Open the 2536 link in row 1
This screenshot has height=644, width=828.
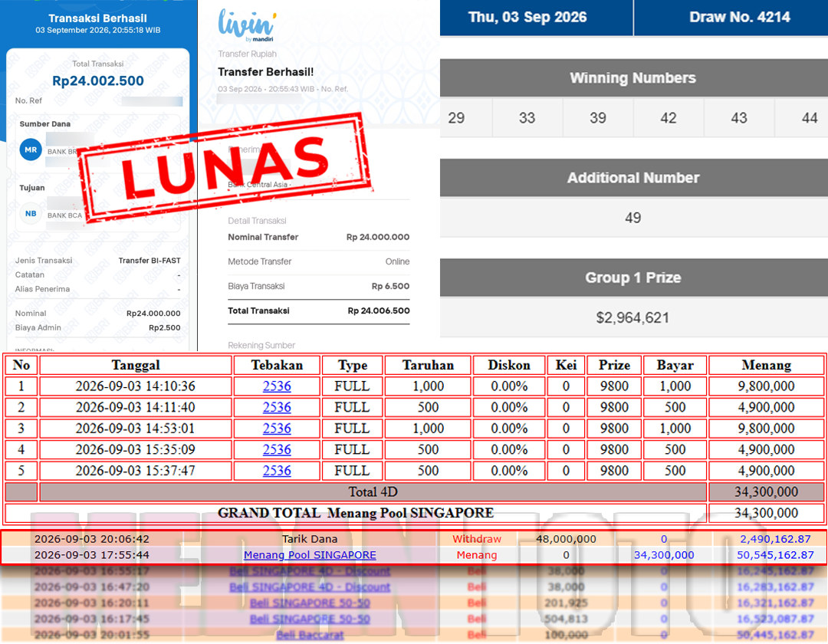(277, 386)
